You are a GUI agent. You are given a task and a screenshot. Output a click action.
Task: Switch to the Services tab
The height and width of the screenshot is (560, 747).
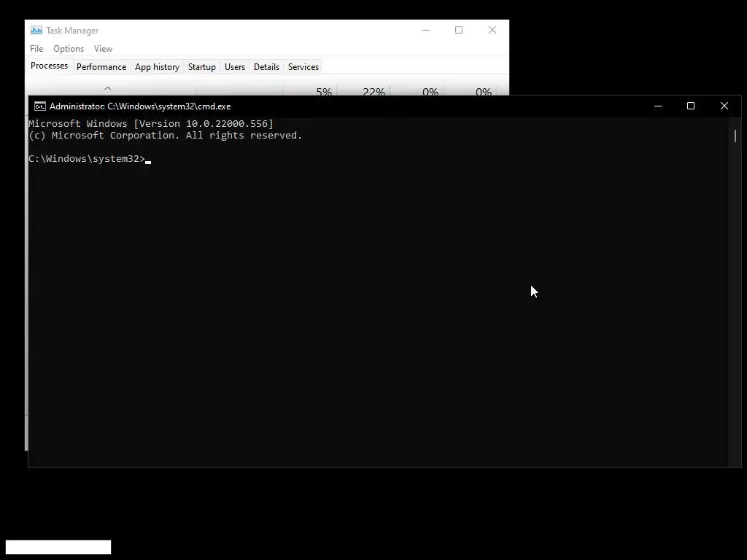303,66
